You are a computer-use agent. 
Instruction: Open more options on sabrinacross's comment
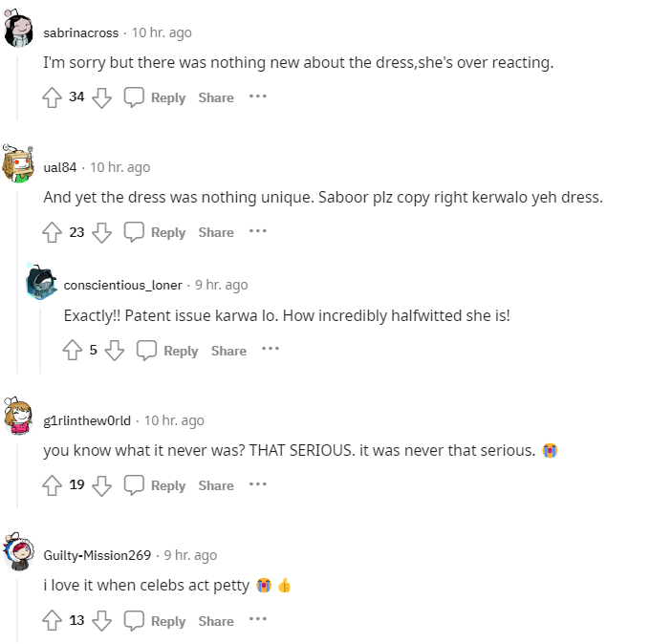[258, 97]
